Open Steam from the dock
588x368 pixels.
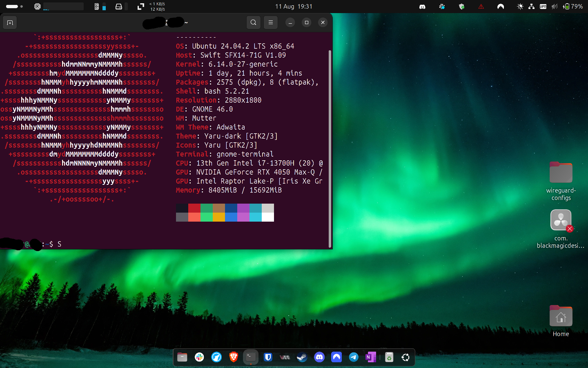pos(302,357)
